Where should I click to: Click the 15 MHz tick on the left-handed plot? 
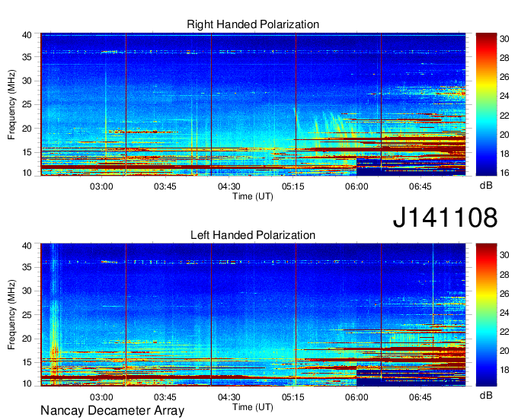pyautogui.click(x=27, y=362)
